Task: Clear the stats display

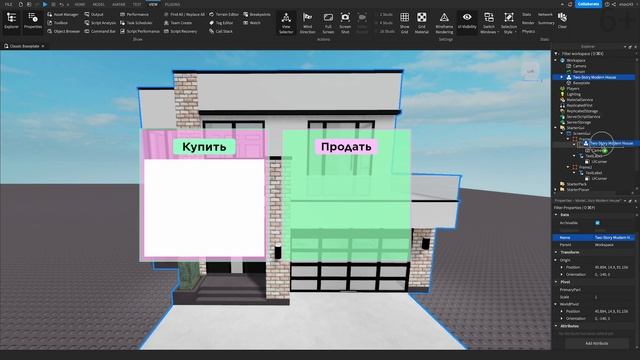Action: pyautogui.click(x=562, y=20)
